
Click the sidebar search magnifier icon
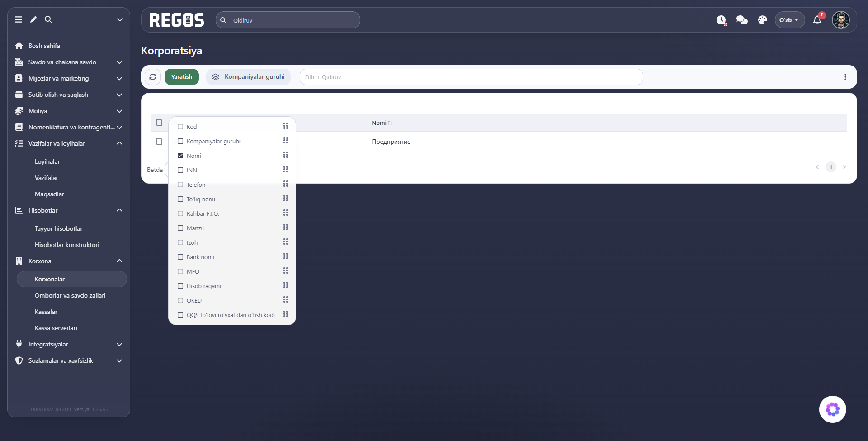(48, 19)
